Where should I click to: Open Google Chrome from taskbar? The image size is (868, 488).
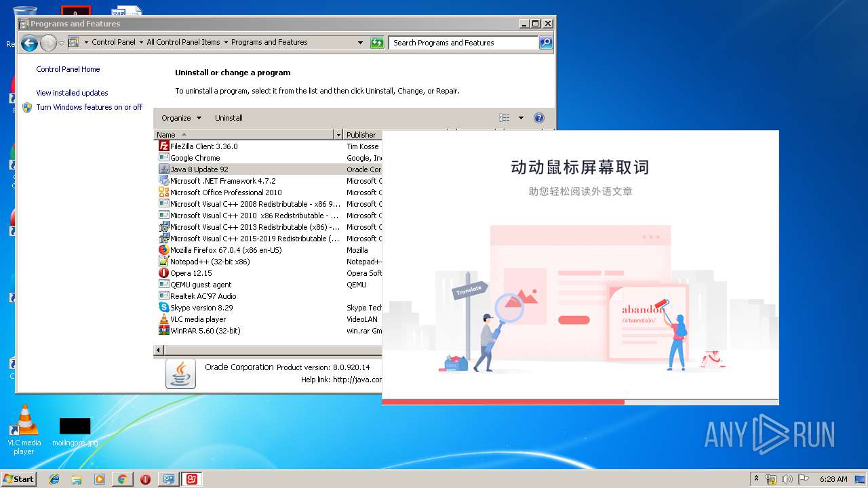click(x=122, y=479)
